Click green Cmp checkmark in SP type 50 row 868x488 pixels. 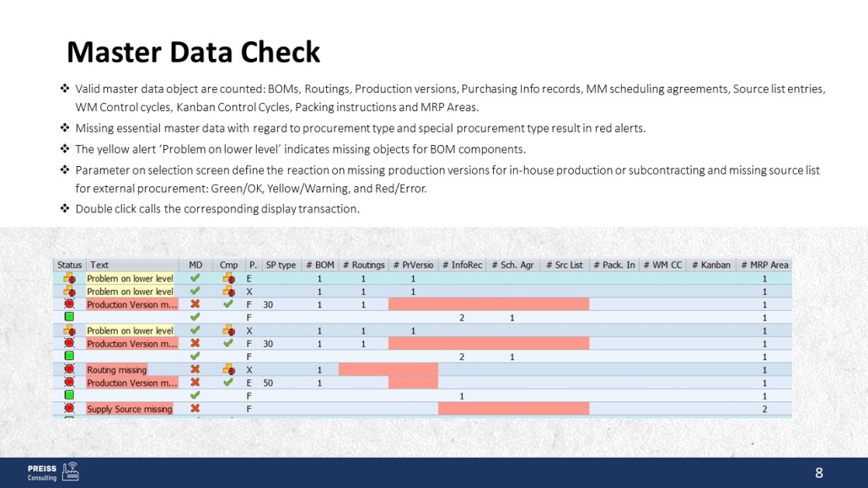coord(228,383)
